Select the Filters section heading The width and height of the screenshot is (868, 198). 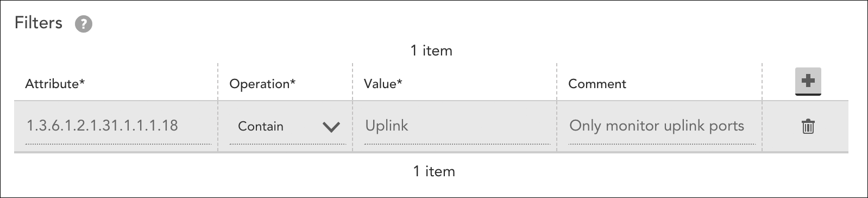pos(39,23)
